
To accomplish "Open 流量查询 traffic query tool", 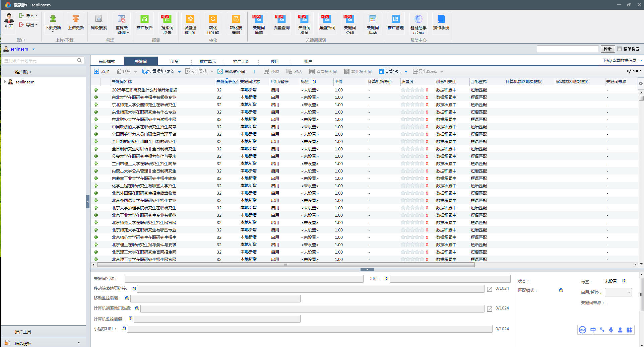I will tap(281, 19).
